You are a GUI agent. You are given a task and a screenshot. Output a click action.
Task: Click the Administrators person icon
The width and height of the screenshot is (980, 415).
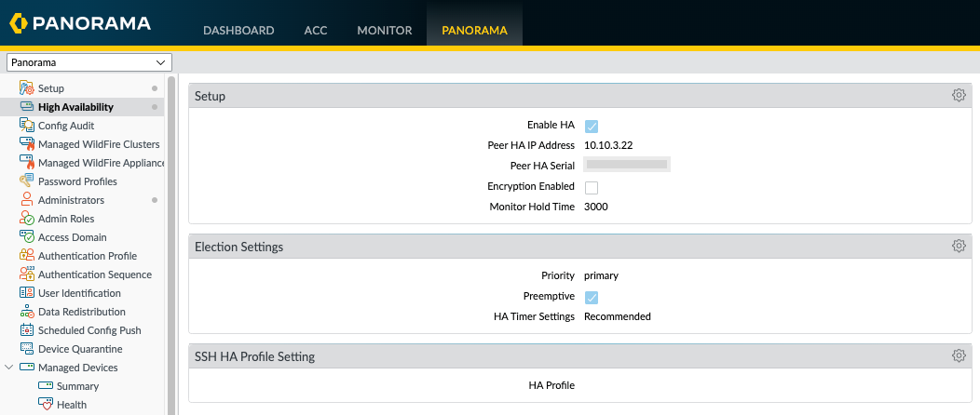pos(26,200)
